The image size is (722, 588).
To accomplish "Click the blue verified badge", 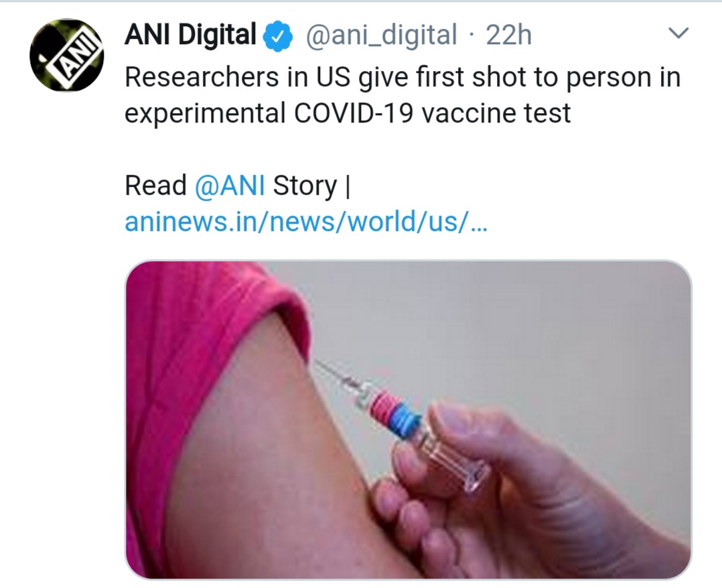I will (x=277, y=36).
